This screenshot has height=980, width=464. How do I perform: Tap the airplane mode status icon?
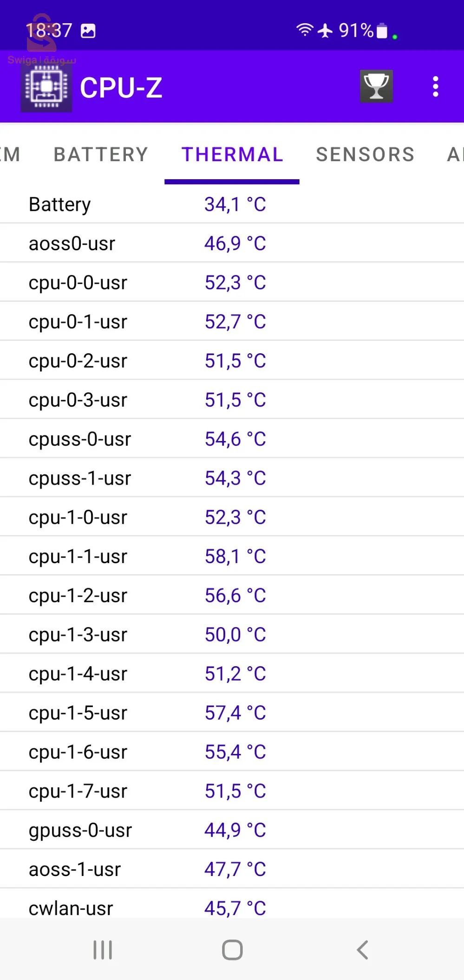[325, 31]
